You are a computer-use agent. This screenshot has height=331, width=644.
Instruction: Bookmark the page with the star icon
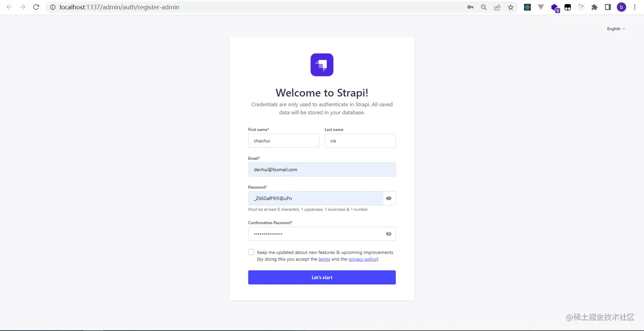point(511,7)
